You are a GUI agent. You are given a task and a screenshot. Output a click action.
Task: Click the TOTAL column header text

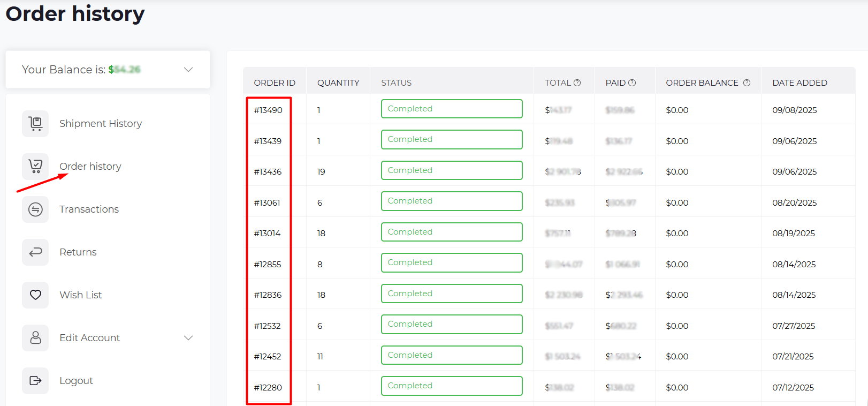tap(558, 83)
